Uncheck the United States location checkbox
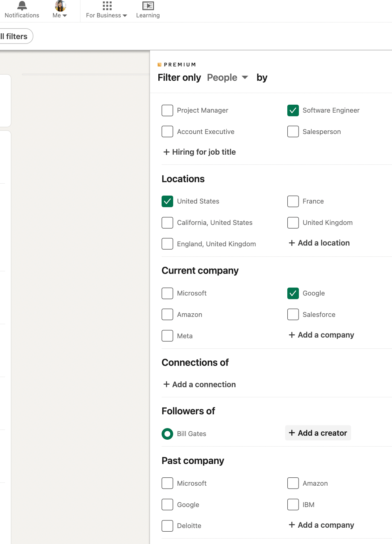 (167, 201)
